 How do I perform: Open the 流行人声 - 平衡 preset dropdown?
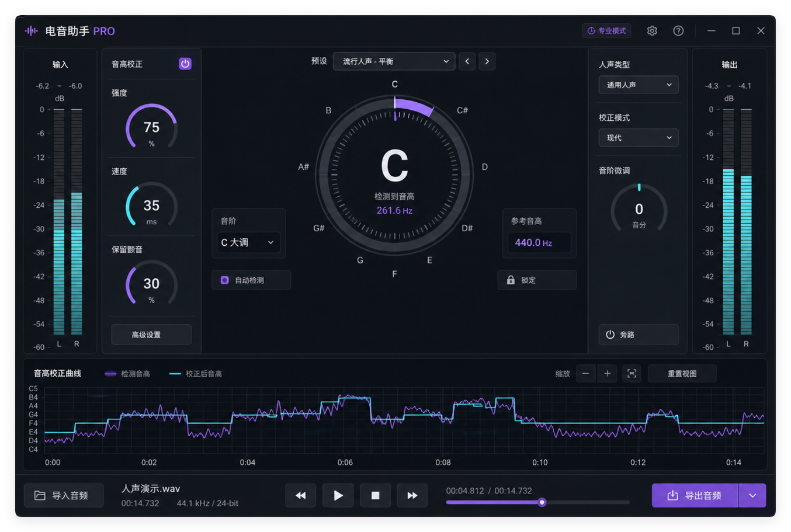tap(394, 61)
